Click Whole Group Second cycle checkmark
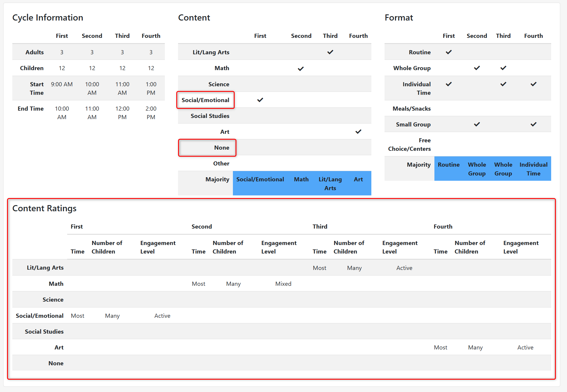 pos(477,68)
